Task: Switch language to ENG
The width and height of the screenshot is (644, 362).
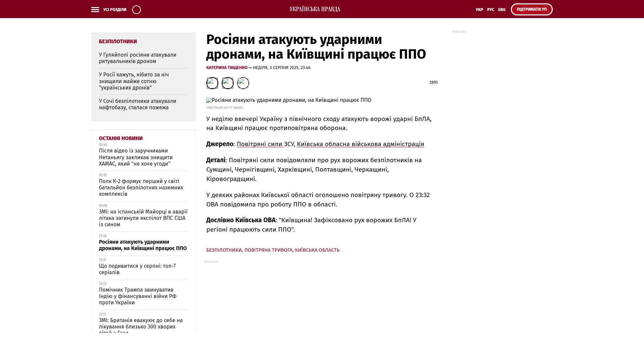Action: click(x=502, y=10)
